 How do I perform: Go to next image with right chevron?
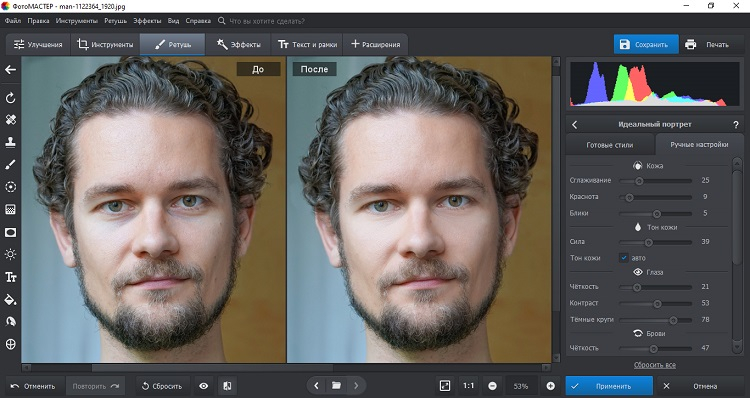(356, 386)
